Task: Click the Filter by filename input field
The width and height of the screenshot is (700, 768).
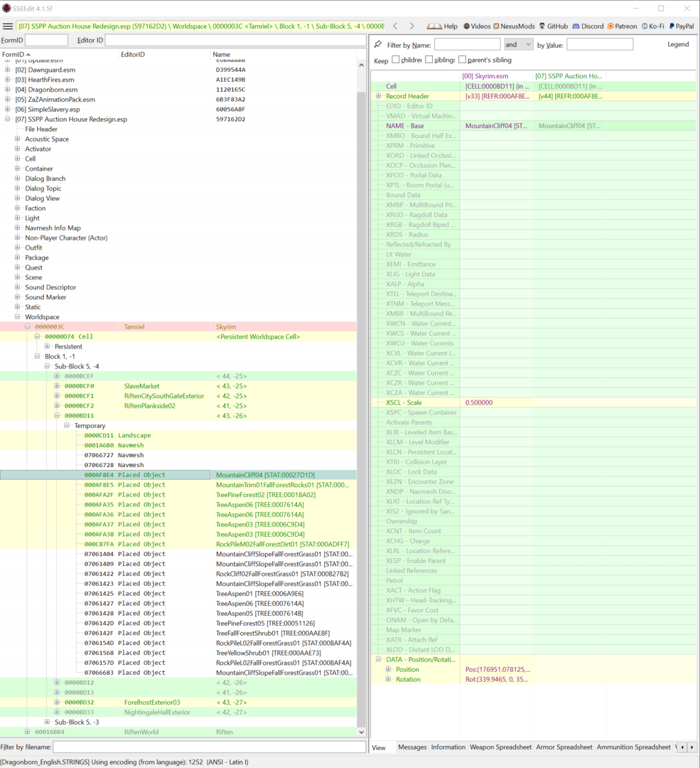Action: tap(210, 747)
